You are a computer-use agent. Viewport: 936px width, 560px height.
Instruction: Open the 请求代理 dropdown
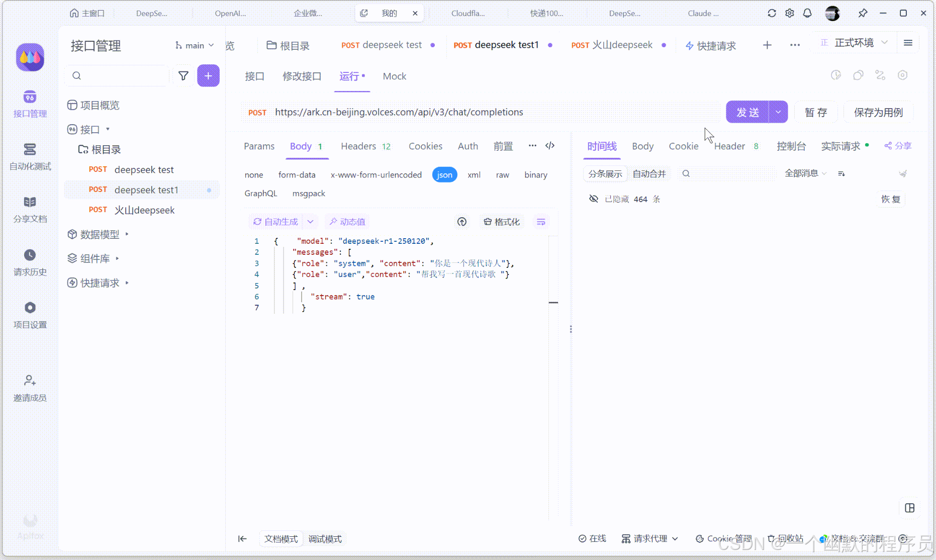click(650, 539)
